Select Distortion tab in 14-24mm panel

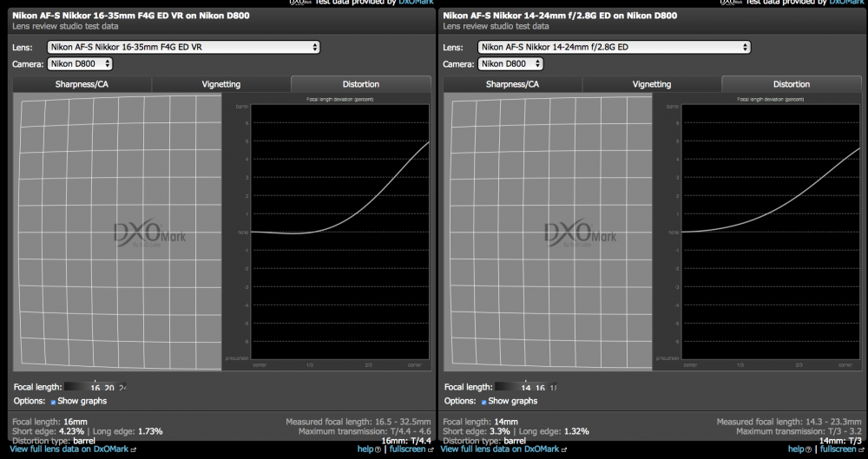[x=792, y=84]
